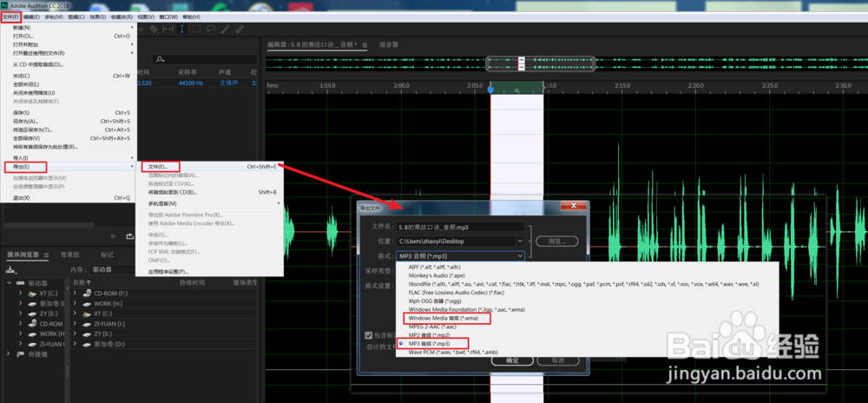Screen dimensions: 868x403
Task: Select Xiph OGG 容器 (*.ogg) format
Action: click(x=436, y=301)
